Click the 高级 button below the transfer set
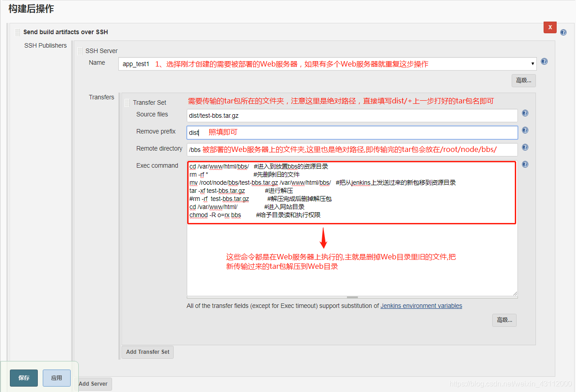Screen dimensions: 576x392 [x=504, y=320]
